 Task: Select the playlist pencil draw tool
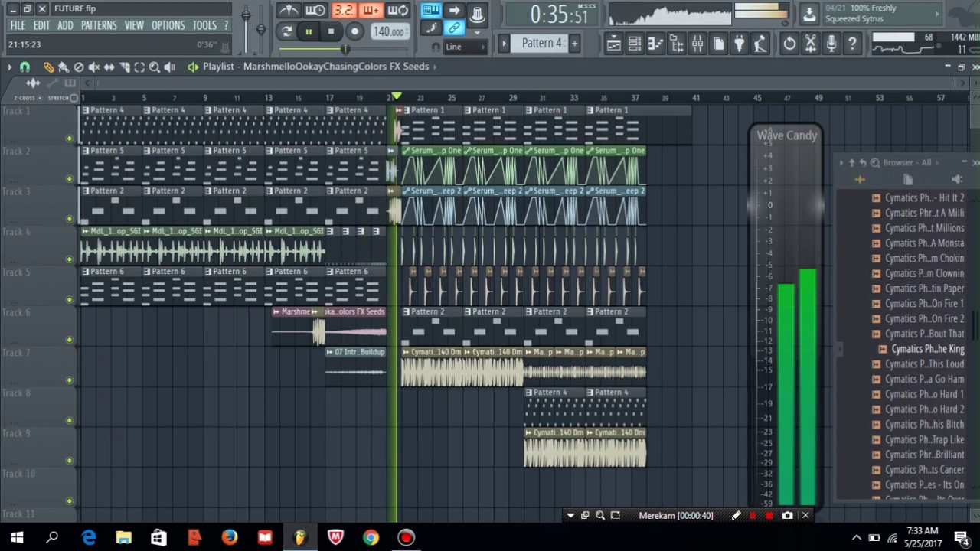[x=48, y=67]
